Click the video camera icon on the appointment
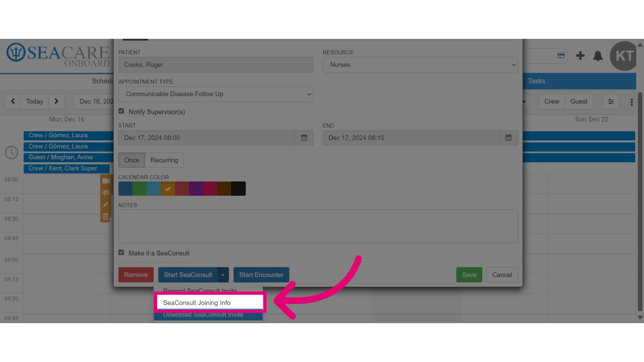Viewport: 644px width, 362px height. [106, 181]
